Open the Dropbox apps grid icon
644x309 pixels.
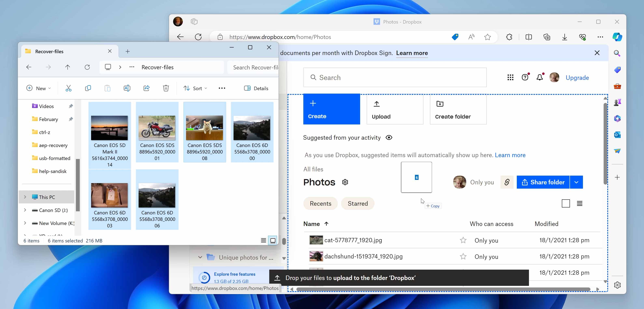click(510, 78)
